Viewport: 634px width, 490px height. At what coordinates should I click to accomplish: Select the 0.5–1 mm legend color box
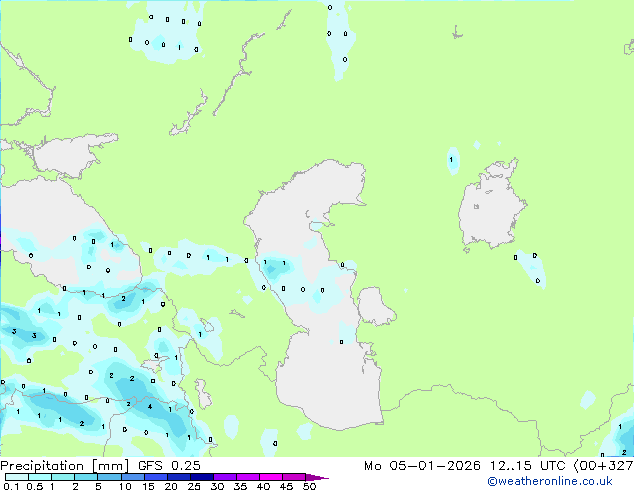click(40, 477)
